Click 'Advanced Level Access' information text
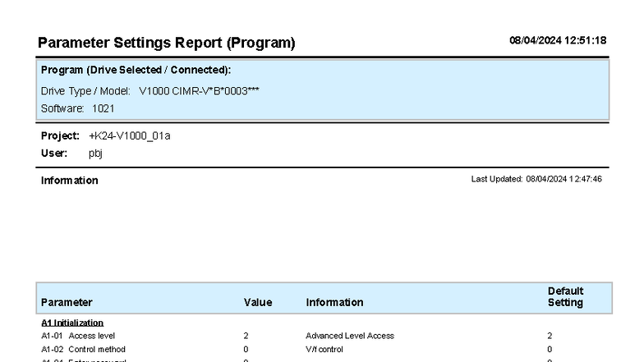644x362 pixels. pyautogui.click(x=350, y=336)
